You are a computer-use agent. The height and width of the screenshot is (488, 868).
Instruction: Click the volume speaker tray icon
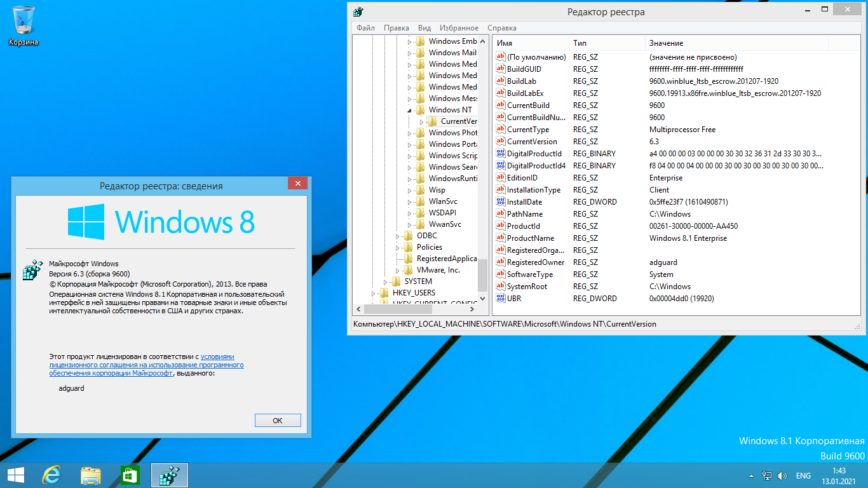point(782,475)
